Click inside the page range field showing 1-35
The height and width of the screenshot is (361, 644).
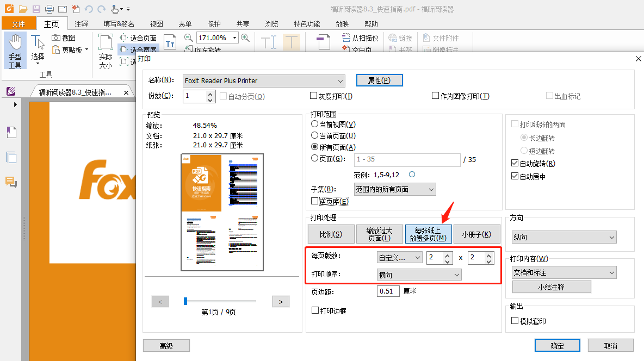tap(407, 160)
